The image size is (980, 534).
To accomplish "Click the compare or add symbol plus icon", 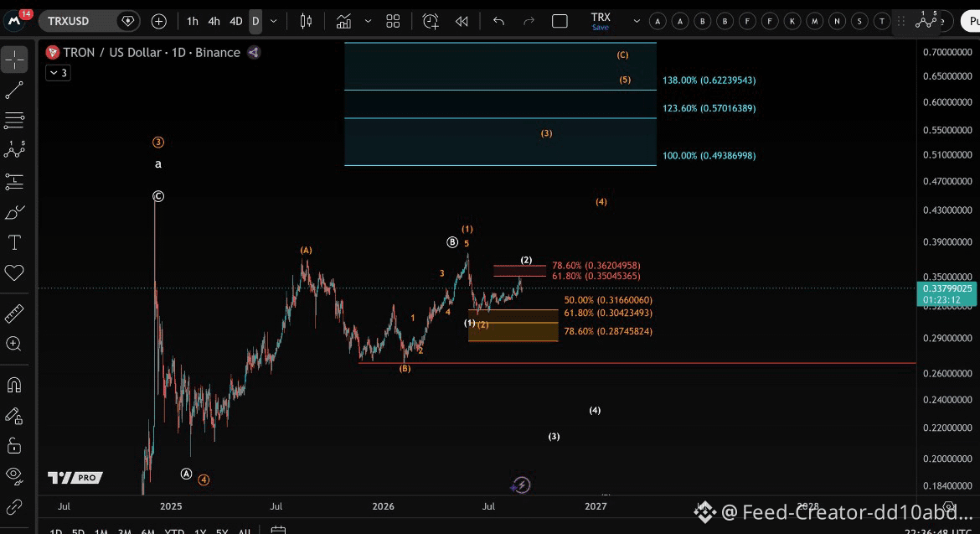I will tap(159, 21).
